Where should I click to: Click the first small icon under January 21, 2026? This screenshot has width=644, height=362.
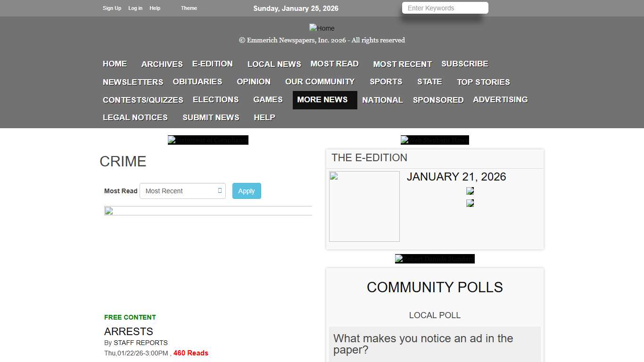pyautogui.click(x=470, y=191)
